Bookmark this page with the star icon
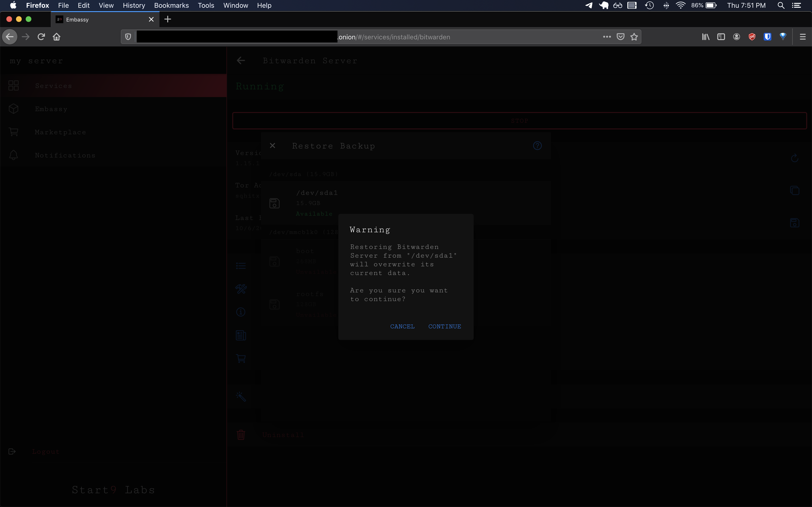 634,37
